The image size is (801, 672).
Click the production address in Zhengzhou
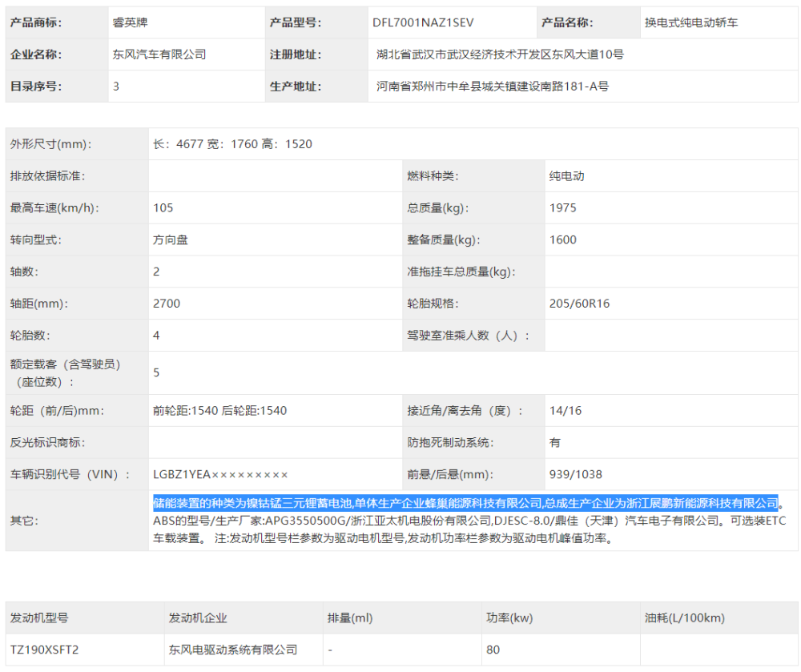tap(493, 87)
